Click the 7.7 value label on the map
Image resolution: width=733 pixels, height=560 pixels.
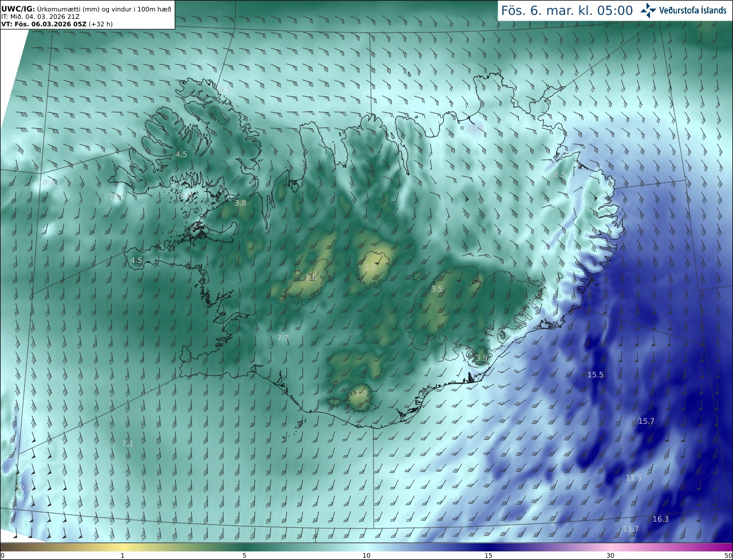click(283, 338)
